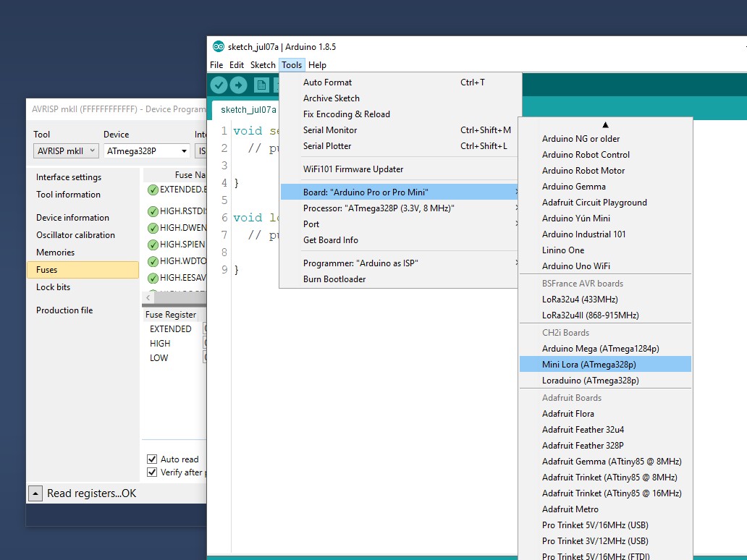Image resolution: width=747 pixels, height=560 pixels.
Task: Choose Burn Bootloader from Tools menu
Action: 334,279
